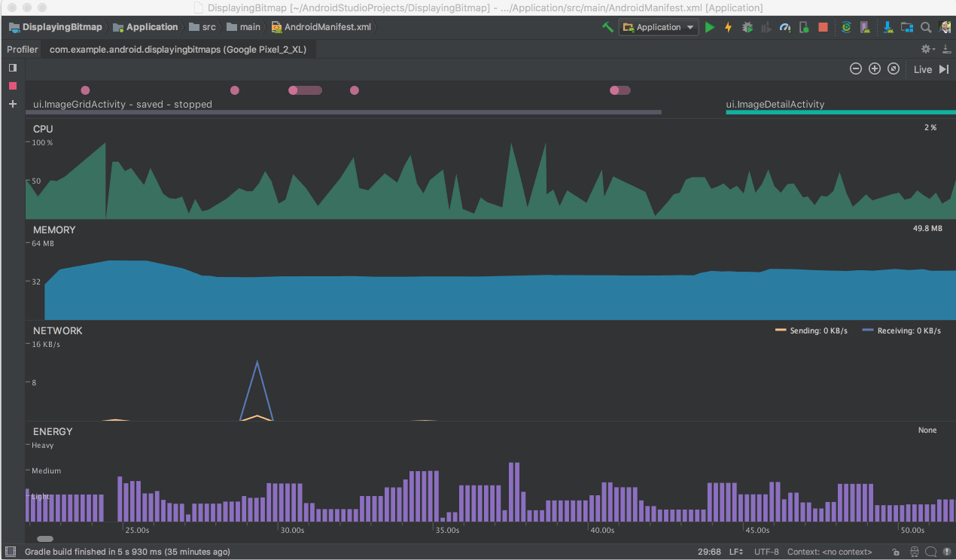Apply changes with the lightning bolt icon
The height and width of the screenshot is (560, 956).
[728, 27]
